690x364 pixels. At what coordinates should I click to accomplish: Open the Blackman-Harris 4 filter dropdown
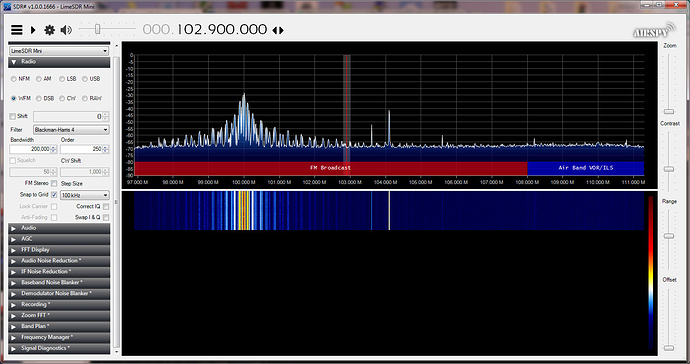[71, 130]
